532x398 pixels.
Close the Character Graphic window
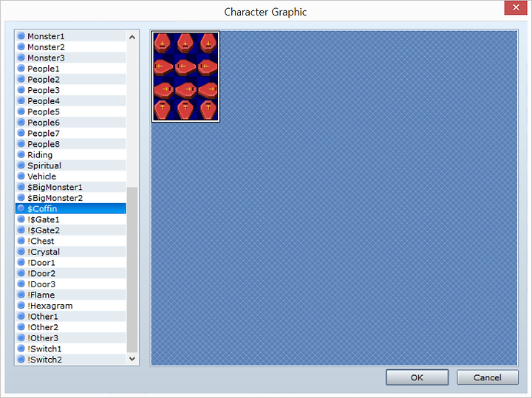[x=516, y=7]
